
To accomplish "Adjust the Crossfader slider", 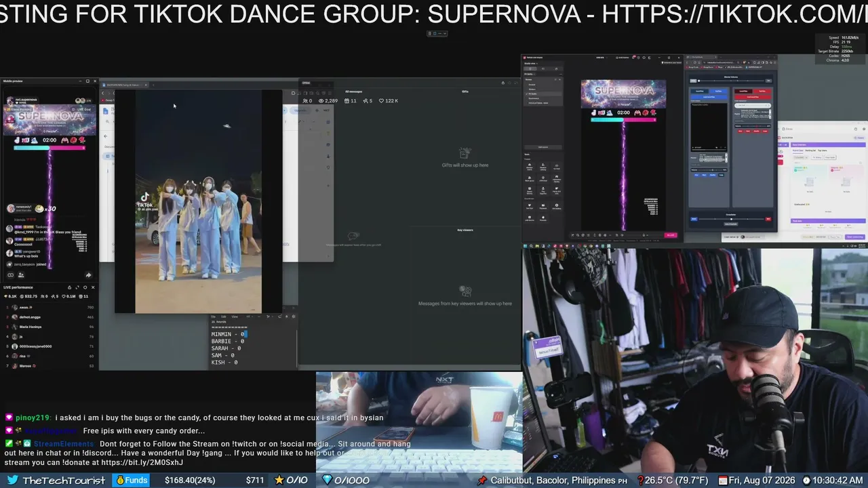I will (x=731, y=219).
